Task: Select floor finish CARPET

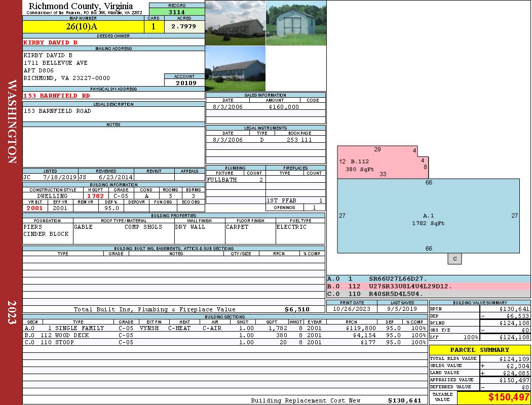Action: click(237, 227)
